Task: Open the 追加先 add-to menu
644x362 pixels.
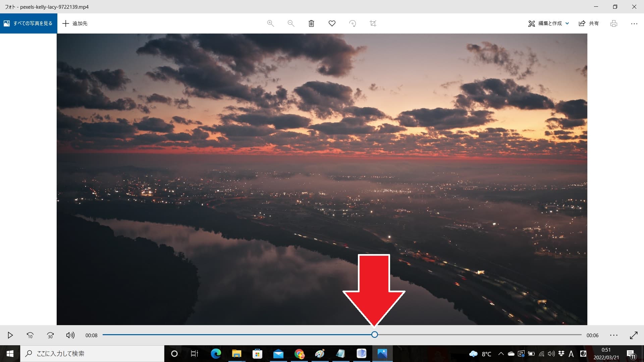Action: pyautogui.click(x=75, y=23)
